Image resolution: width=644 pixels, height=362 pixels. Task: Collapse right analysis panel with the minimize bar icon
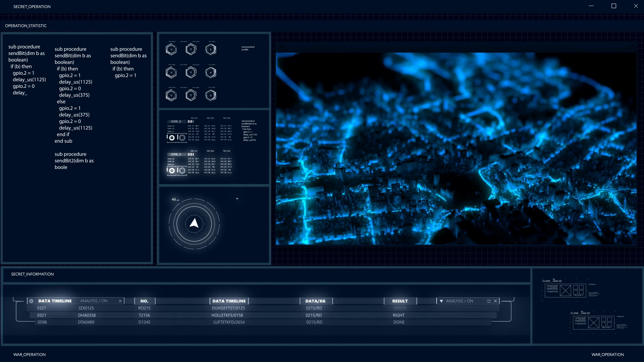pos(489,301)
